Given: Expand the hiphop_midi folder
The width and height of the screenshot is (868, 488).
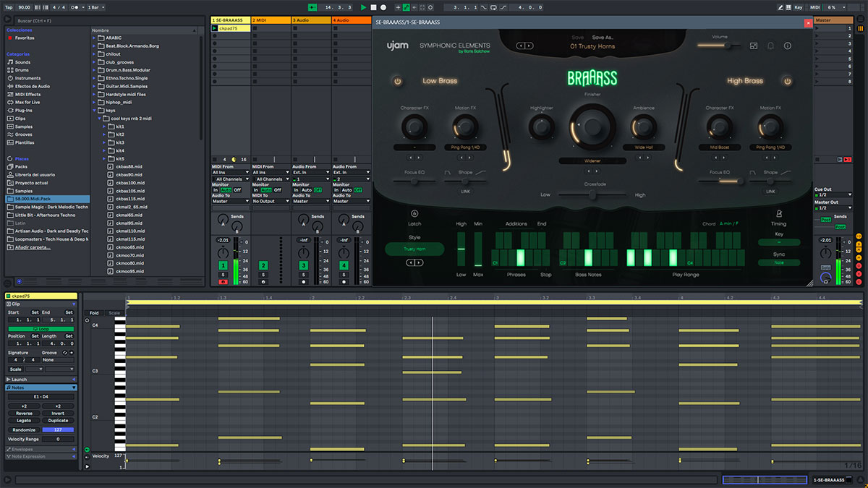Looking at the screenshot, I should [95, 102].
